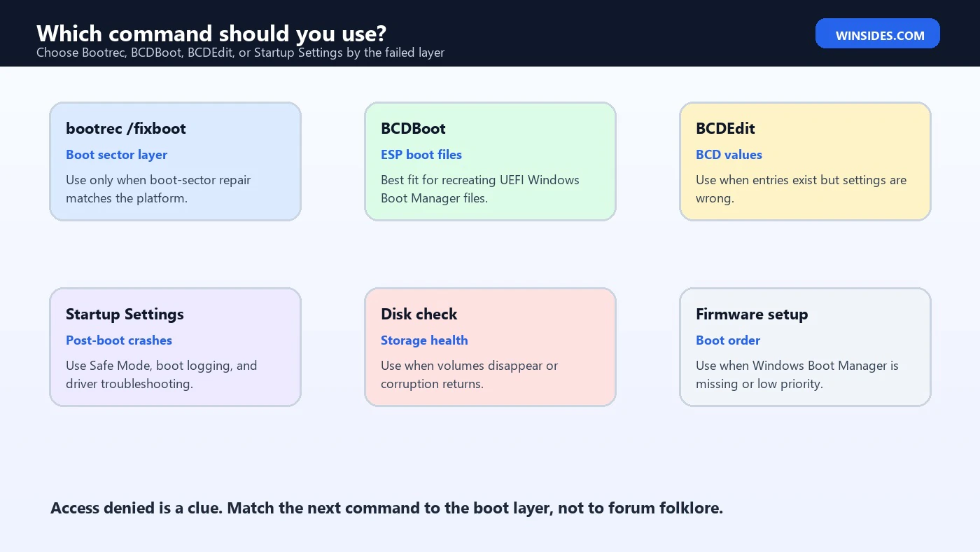Click the subtitle starting 'Choose Bootrec, BCDBoot'
The width and height of the screenshot is (980, 552).
pos(240,53)
